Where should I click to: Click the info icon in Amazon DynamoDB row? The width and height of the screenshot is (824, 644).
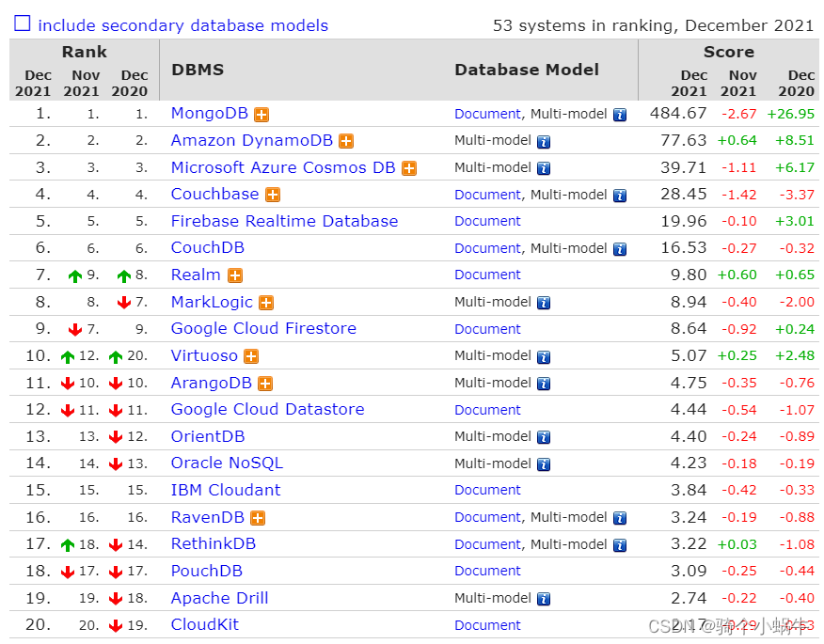click(x=544, y=142)
